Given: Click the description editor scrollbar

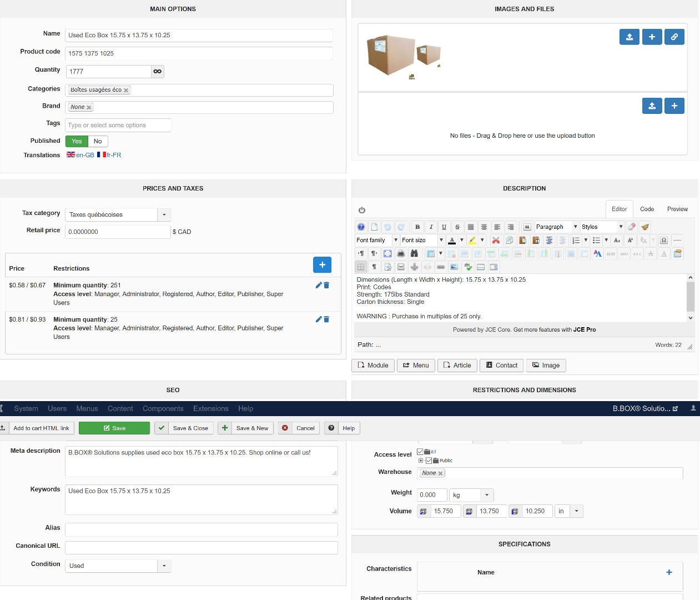Looking at the screenshot, I should point(691,298).
